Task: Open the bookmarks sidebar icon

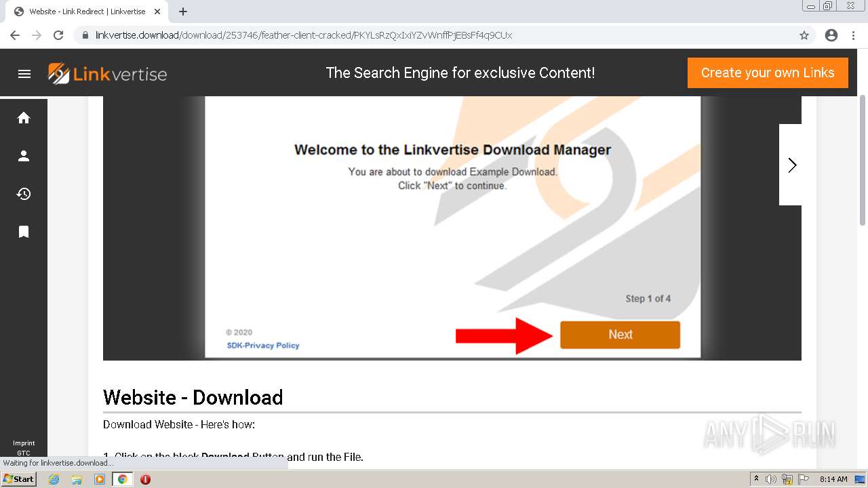Action: click(x=24, y=232)
